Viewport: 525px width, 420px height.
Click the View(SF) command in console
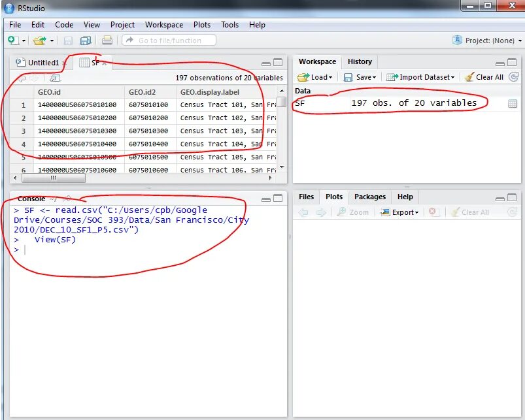55,240
